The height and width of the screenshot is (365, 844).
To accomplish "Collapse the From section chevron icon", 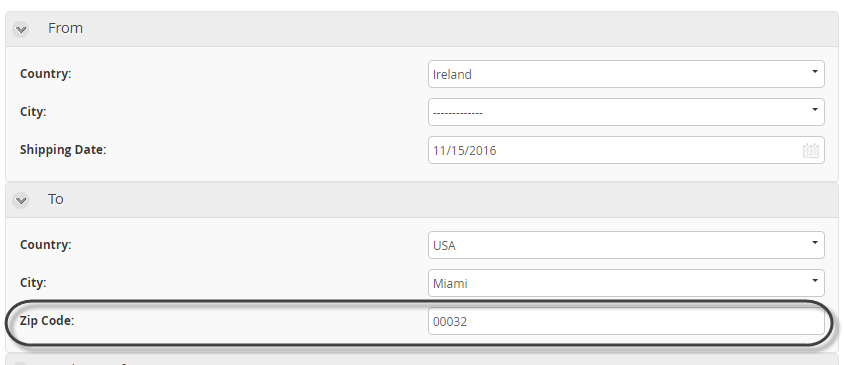I will 20,30.
